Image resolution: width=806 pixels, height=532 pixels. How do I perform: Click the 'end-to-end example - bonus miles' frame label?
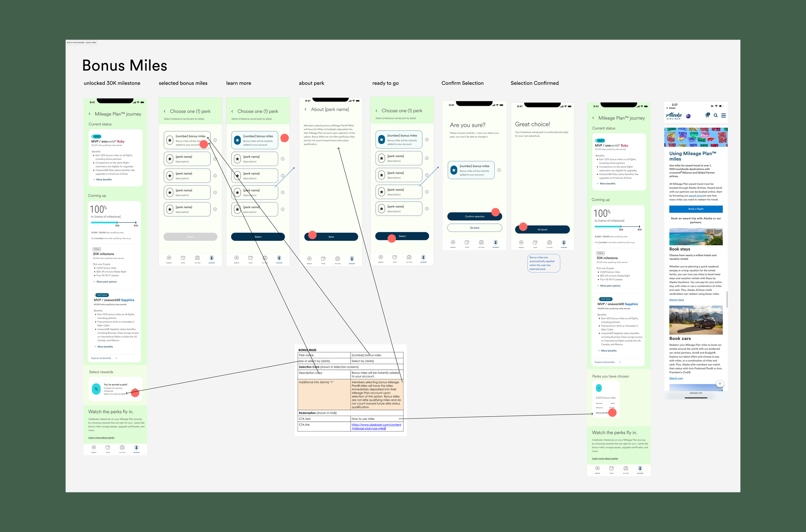click(82, 43)
